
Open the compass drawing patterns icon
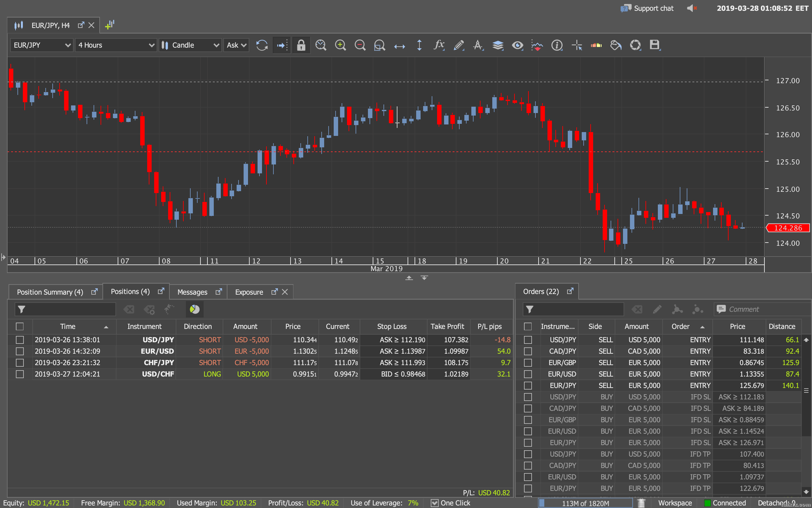(478, 45)
